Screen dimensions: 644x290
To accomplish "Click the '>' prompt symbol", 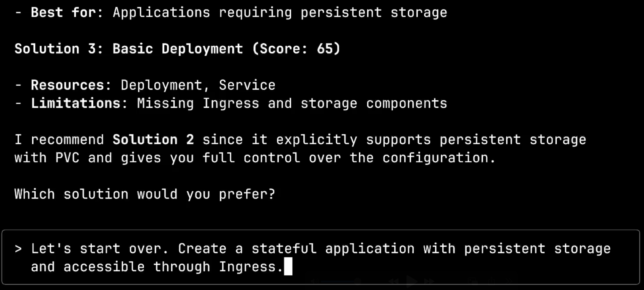I will (x=18, y=249).
